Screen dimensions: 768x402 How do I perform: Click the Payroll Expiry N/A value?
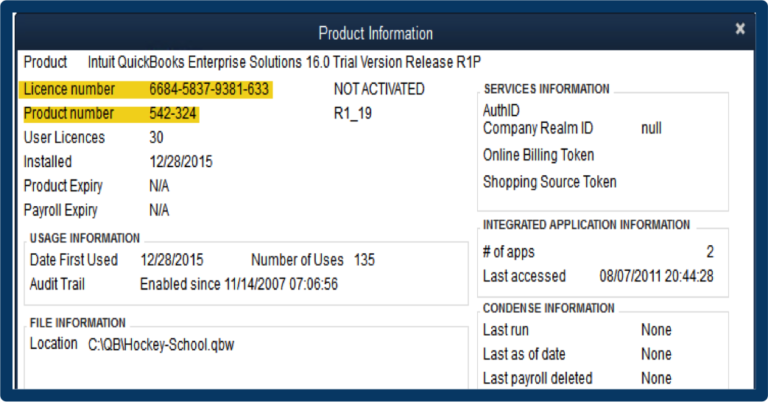159,211
